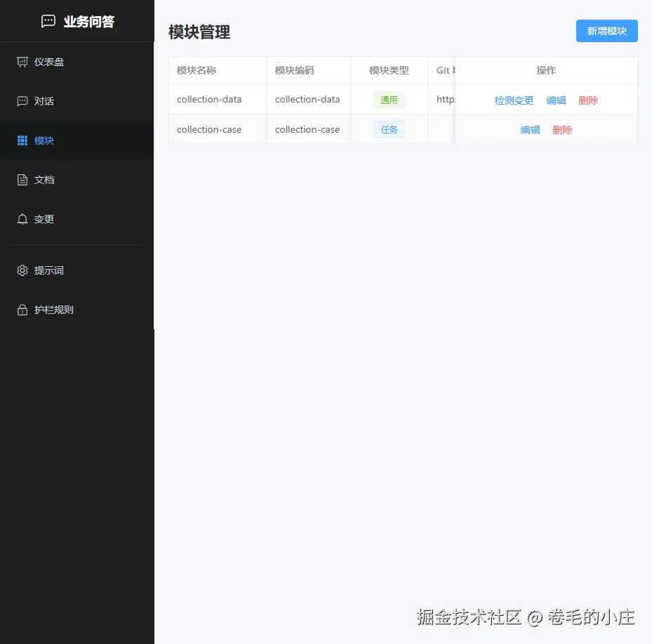Click 编辑 in the collection-case row
This screenshot has height=644, width=652.
pos(530,130)
